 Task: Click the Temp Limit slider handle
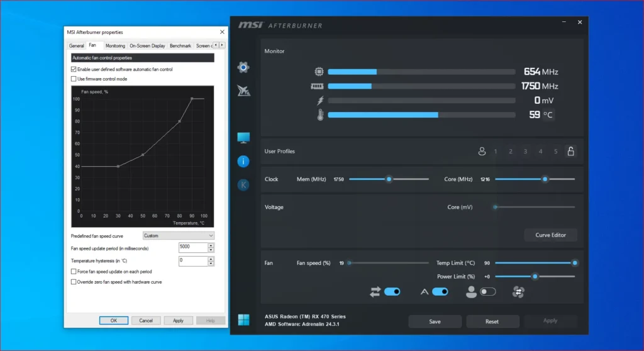point(575,263)
